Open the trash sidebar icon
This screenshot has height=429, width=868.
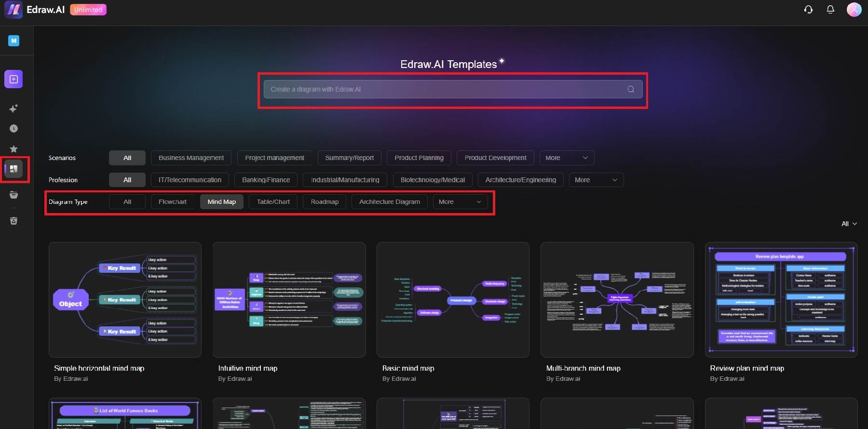click(14, 221)
